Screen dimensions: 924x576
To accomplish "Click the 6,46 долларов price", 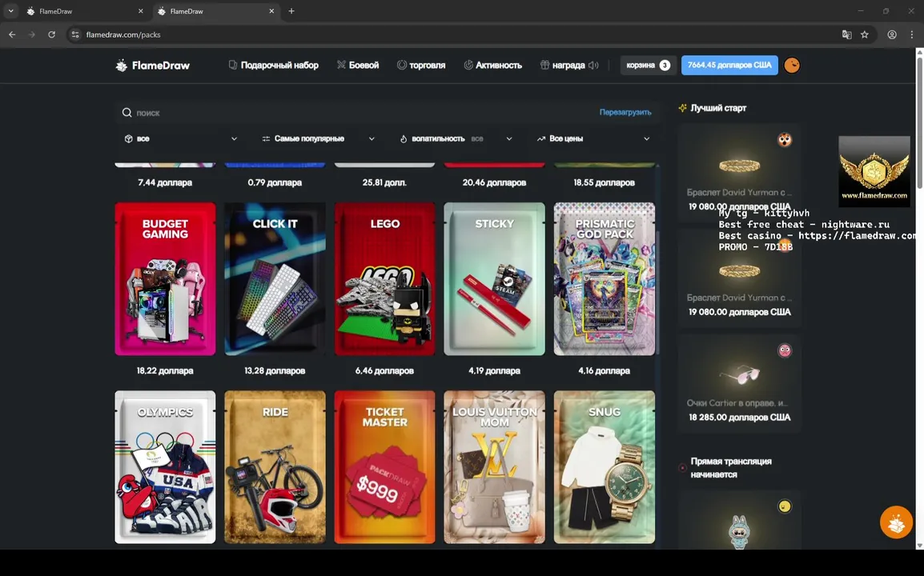I will coord(385,371).
